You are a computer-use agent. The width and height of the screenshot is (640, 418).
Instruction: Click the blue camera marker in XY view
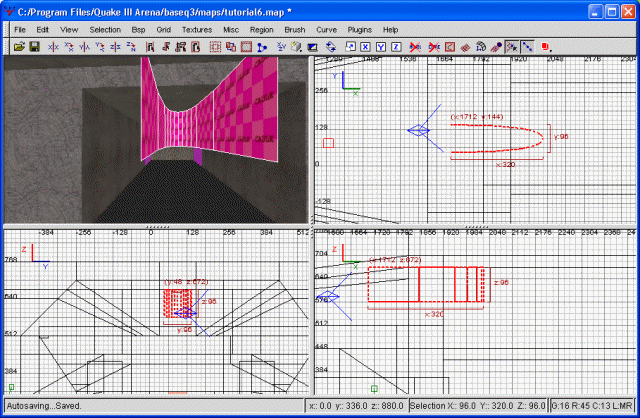[419, 131]
